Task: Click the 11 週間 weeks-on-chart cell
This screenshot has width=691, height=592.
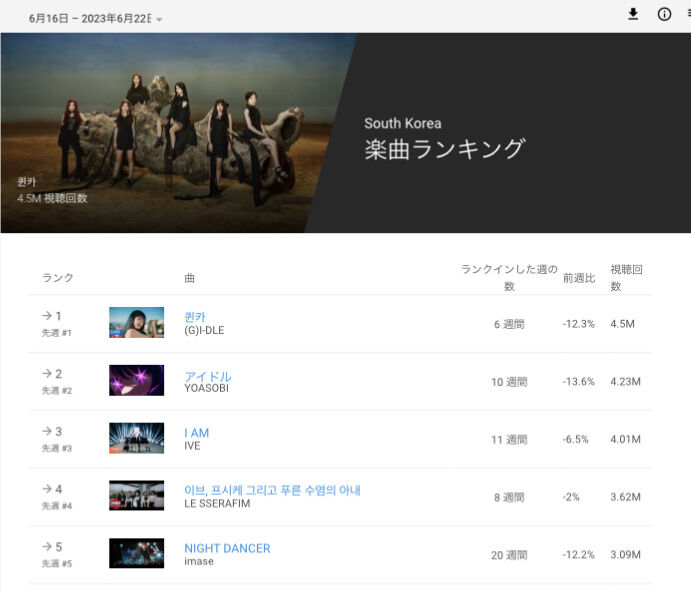Action: (x=509, y=440)
